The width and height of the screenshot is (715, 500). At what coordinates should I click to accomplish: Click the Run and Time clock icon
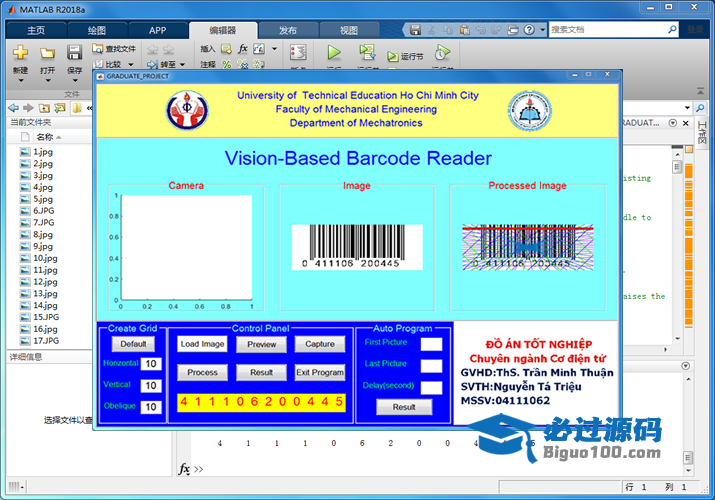pos(442,52)
